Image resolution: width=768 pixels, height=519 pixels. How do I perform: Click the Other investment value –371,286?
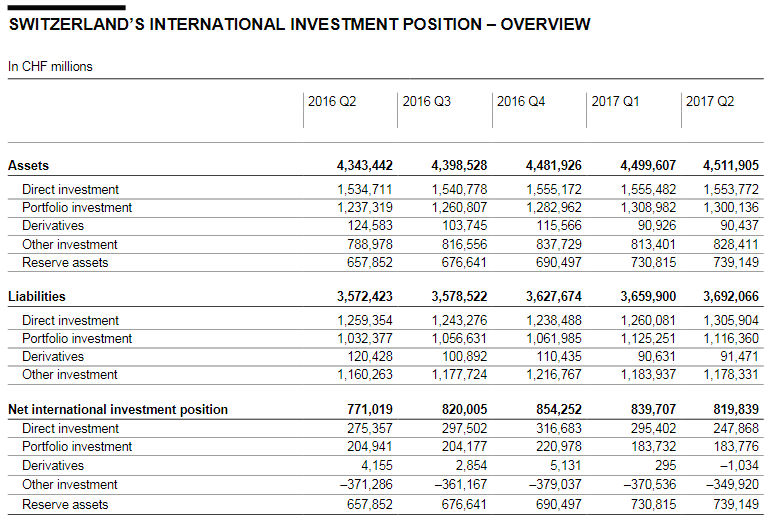[x=365, y=485]
